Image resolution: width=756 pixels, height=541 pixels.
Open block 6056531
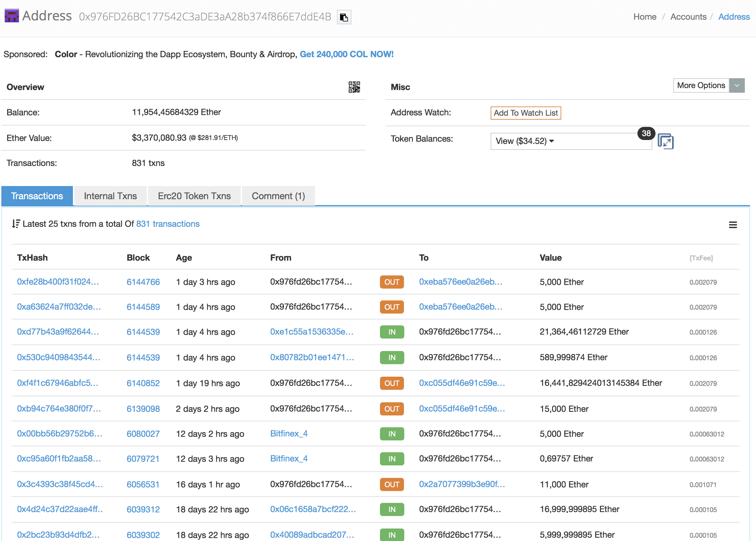tap(143, 484)
